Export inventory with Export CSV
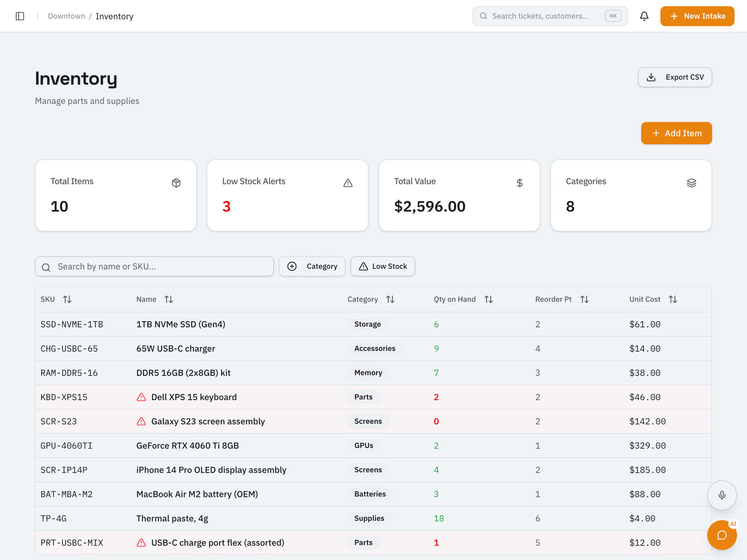 coord(675,77)
